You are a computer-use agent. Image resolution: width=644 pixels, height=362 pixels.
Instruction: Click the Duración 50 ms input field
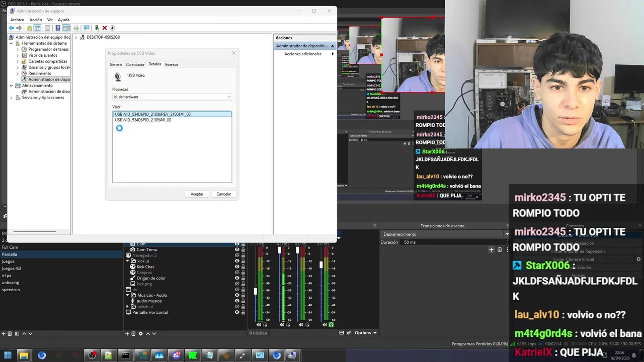click(455, 242)
